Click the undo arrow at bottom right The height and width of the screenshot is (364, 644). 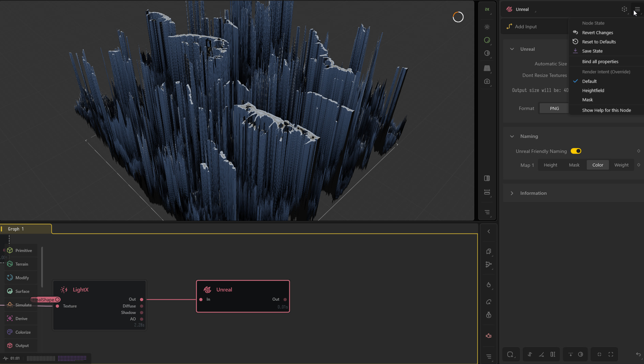[638, 354]
